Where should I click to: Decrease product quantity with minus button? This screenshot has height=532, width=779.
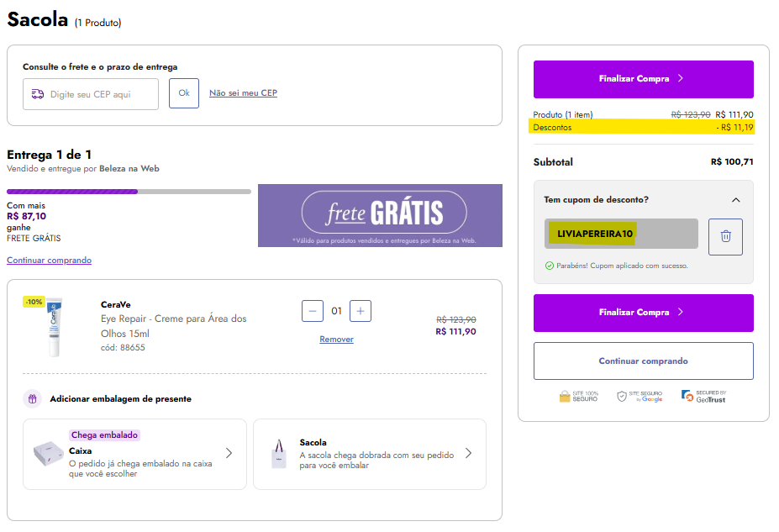coord(313,311)
